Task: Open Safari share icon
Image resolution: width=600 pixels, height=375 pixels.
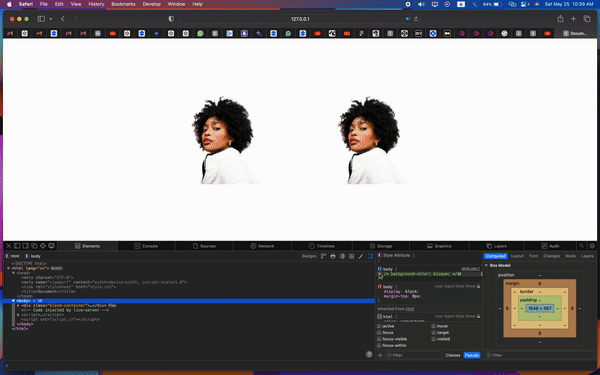Action: (x=560, y=18)
